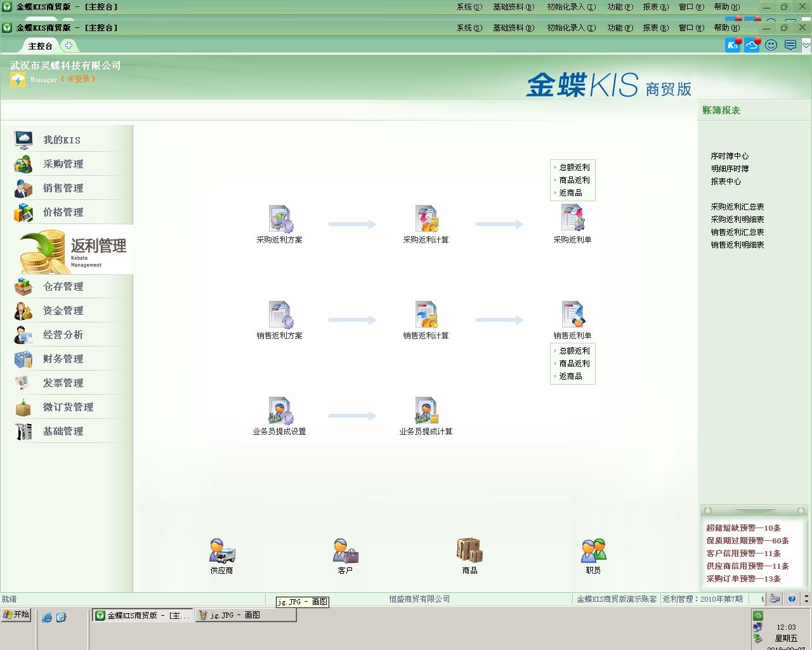This screenshot has height=650, width=812.
Task: Open the 基础资料(B) menu in front window
Action: point(514,28)
